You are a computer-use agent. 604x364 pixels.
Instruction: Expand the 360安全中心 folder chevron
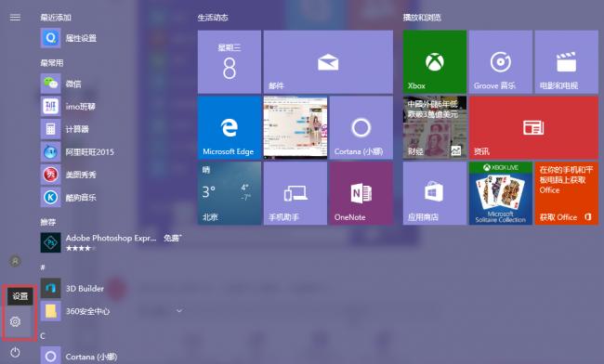(179, 310)
